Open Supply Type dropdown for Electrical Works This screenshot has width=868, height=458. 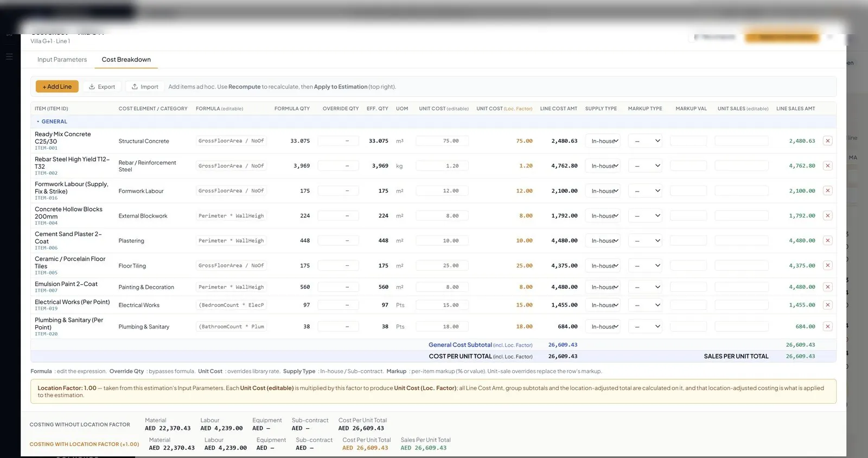[603, 305]
